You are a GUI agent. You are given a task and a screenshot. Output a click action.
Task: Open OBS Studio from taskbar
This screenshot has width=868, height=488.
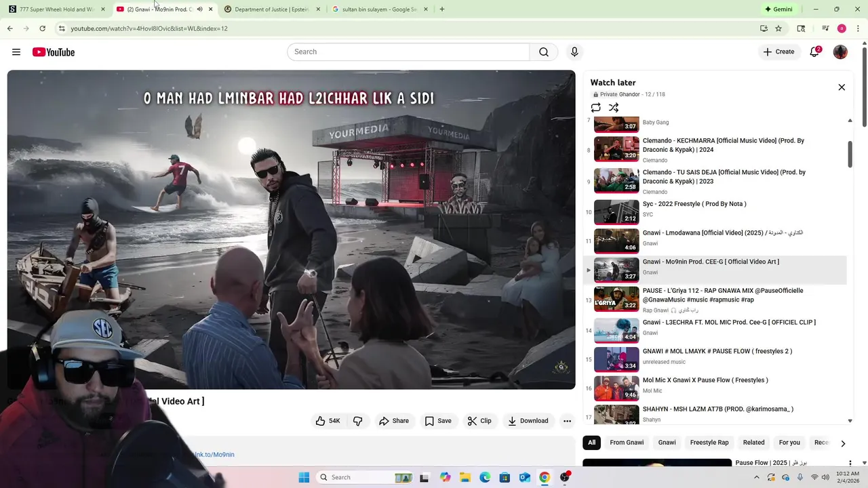pyautogui.click(x=565, y=477)
